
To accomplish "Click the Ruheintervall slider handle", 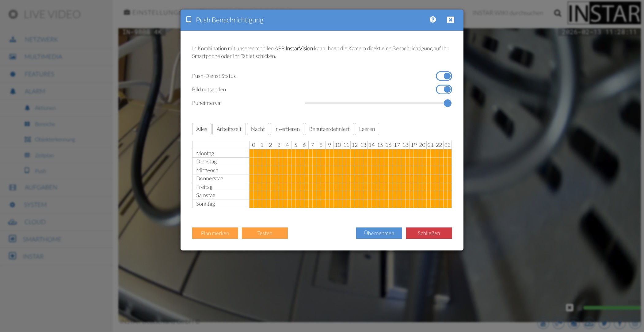I will (448, 103).
